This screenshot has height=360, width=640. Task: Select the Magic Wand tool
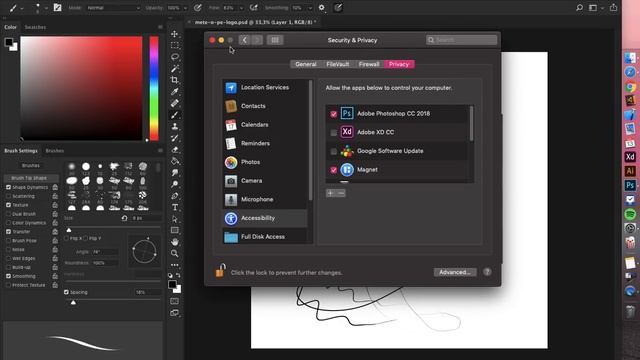click(175, 68)
